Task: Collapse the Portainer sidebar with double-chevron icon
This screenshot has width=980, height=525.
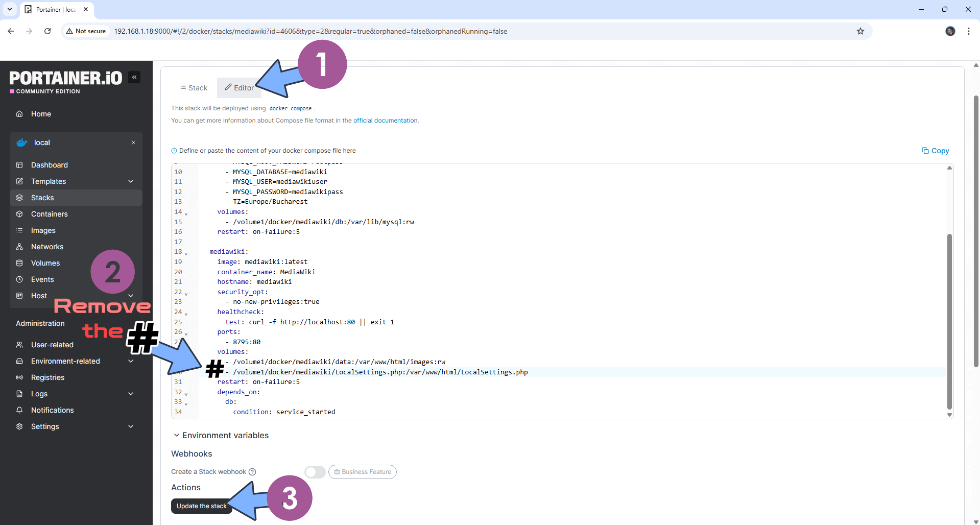Action: (134, 77)
